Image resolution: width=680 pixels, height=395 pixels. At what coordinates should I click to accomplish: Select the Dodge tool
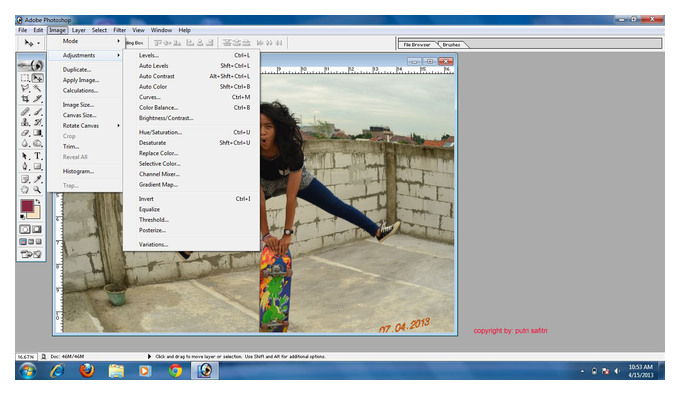(x=38, y=143)
